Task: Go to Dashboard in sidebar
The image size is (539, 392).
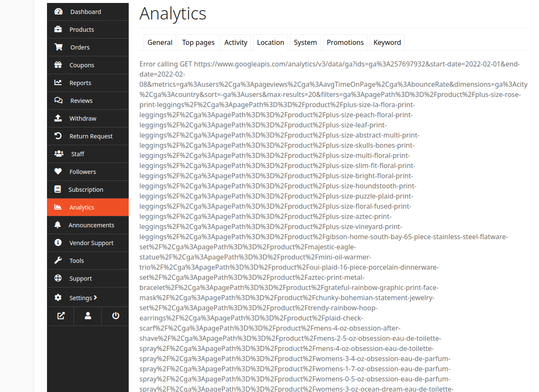Action: 88,12
